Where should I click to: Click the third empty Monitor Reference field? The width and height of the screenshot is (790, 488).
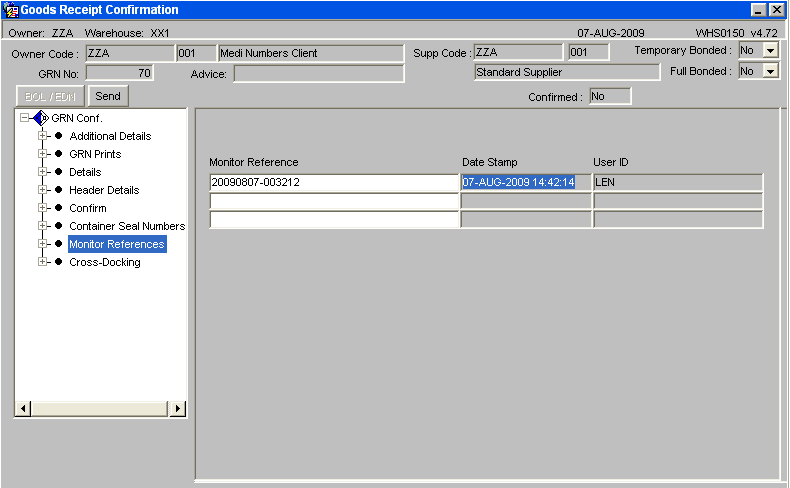[334, 220]
